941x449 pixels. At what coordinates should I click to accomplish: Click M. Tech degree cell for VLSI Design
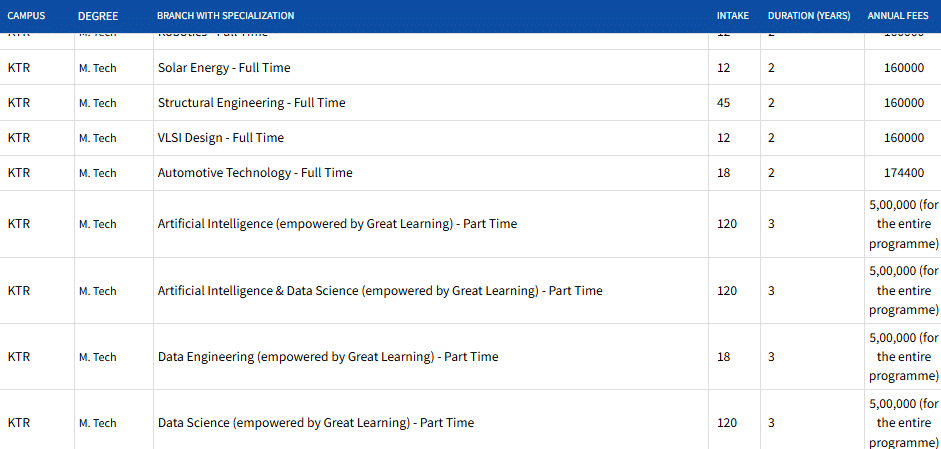(98, 138)
